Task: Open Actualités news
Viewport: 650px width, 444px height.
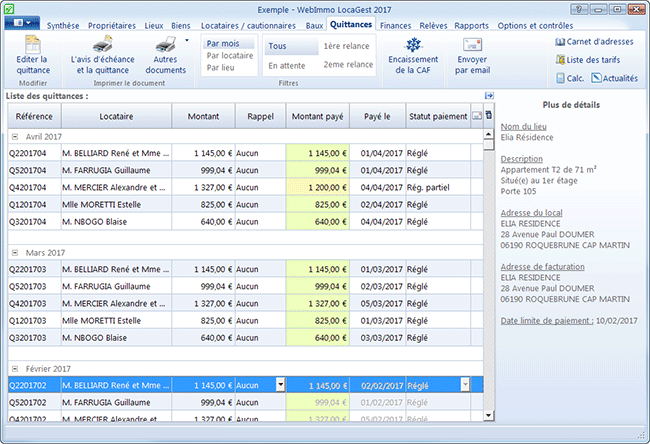Action: click(615, 78)
